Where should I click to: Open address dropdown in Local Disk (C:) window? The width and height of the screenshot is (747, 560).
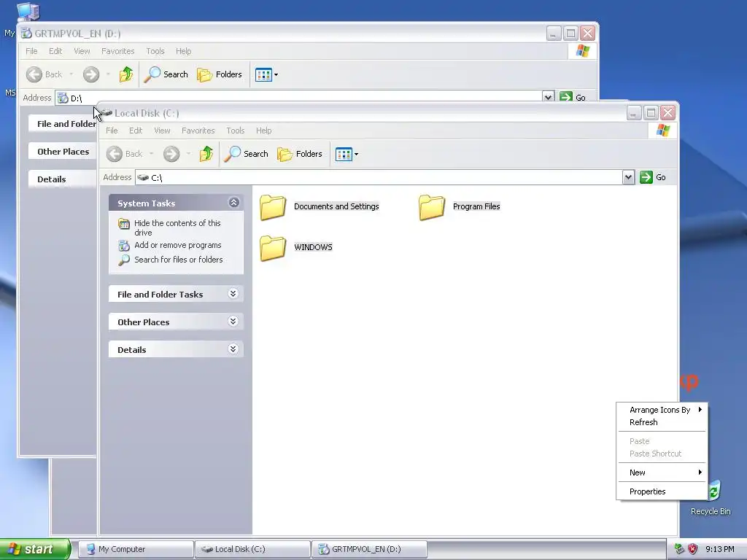[628, 177]
